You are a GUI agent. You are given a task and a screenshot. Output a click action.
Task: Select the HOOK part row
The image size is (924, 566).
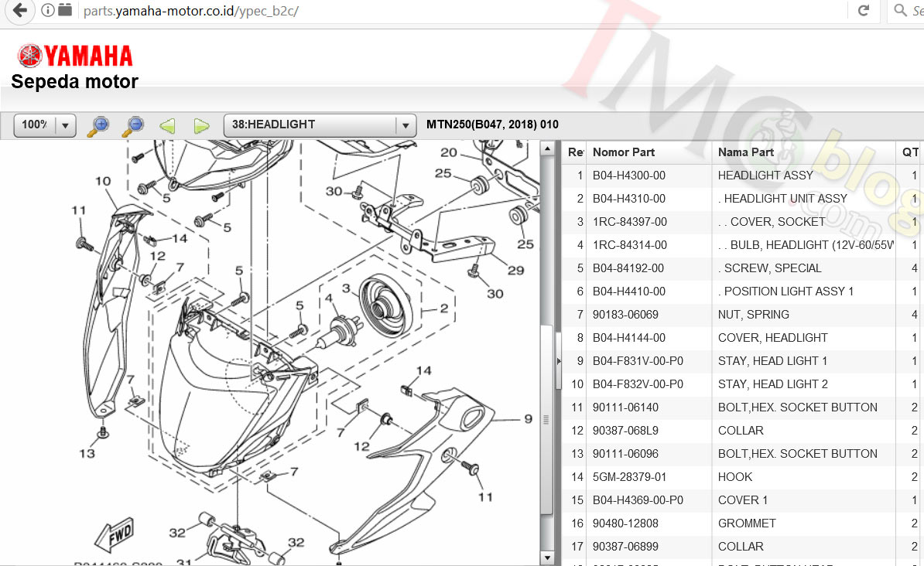click(x=742, y=477)
